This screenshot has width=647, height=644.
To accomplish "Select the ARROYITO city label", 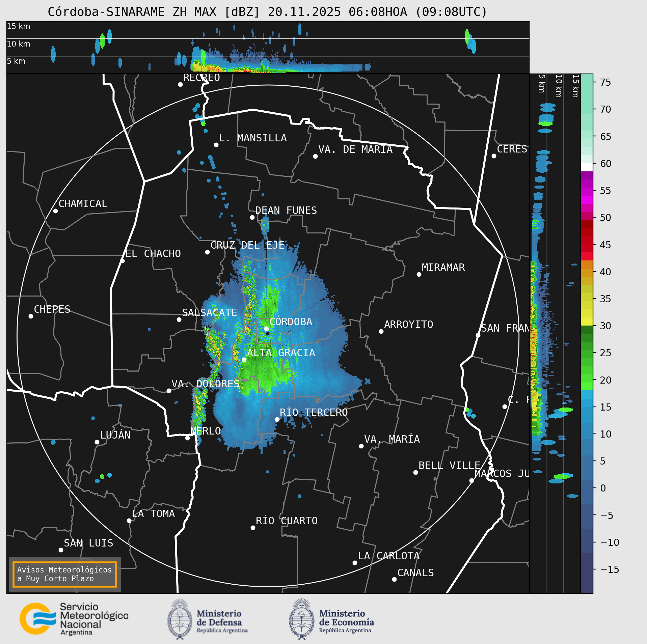I will pyautogui.click(x=409, y=325).
